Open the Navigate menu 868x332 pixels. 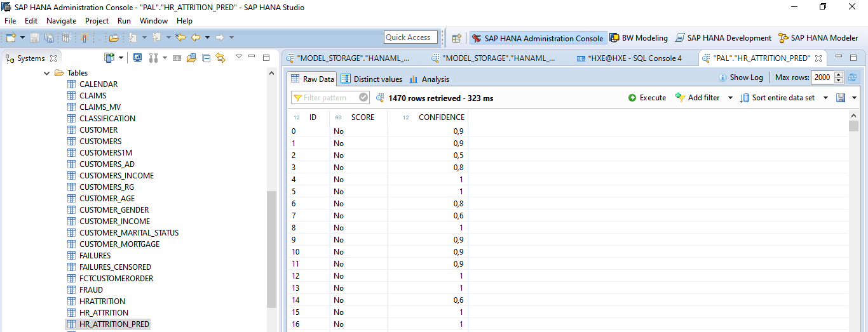[x=61, y=21]
